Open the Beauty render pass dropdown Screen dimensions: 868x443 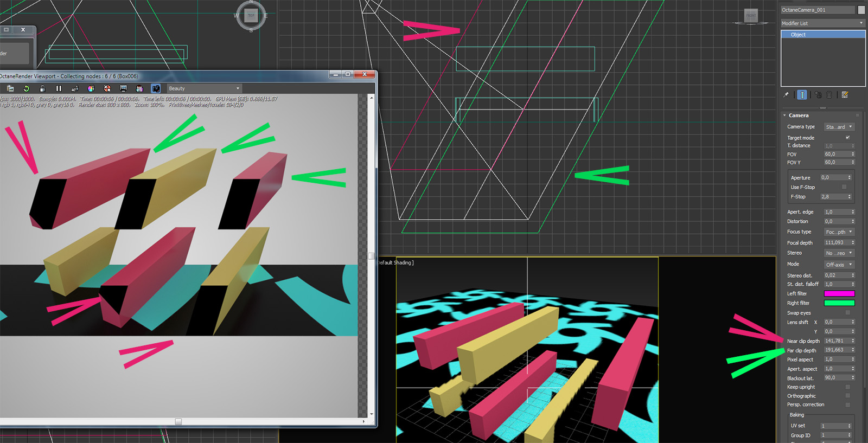tap(203, 88)
